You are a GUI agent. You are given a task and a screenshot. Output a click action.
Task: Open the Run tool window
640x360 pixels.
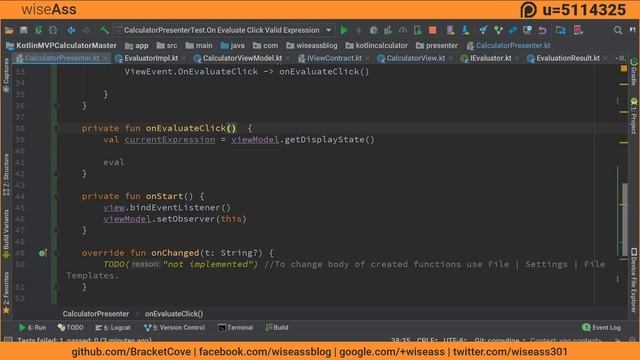point(33,328)
